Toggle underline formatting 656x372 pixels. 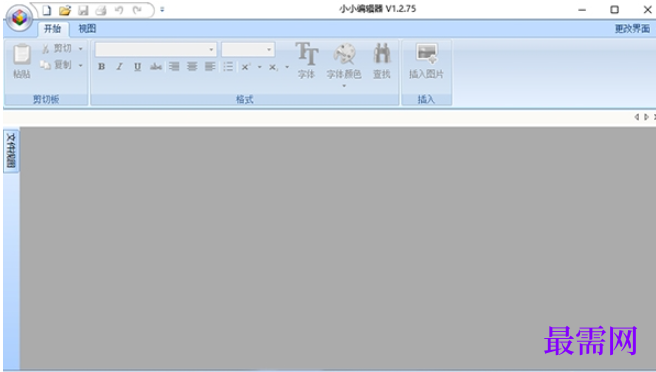coord(137,67)
